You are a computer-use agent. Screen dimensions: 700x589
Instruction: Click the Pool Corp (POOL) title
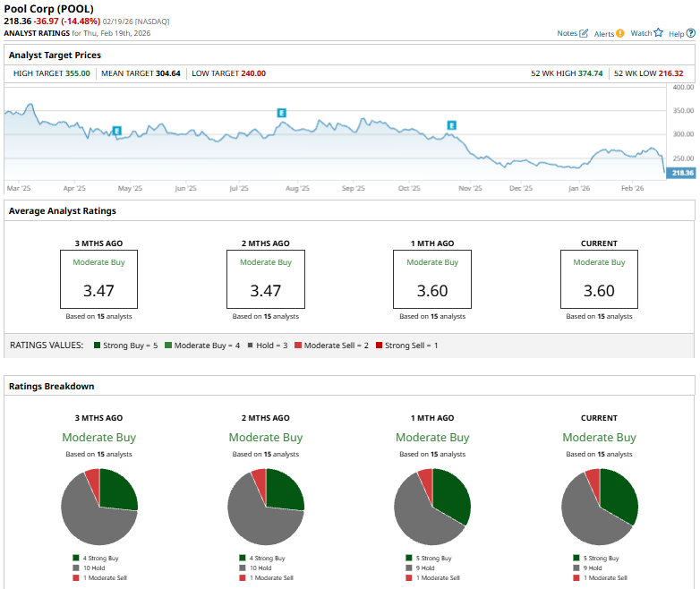tap(49, 9)
